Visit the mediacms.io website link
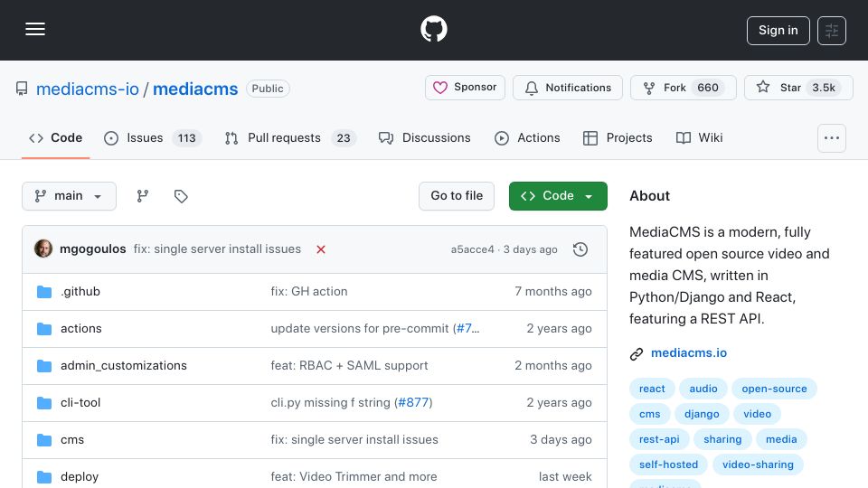Viewport: 868px width, 488px height. [689, 353]
